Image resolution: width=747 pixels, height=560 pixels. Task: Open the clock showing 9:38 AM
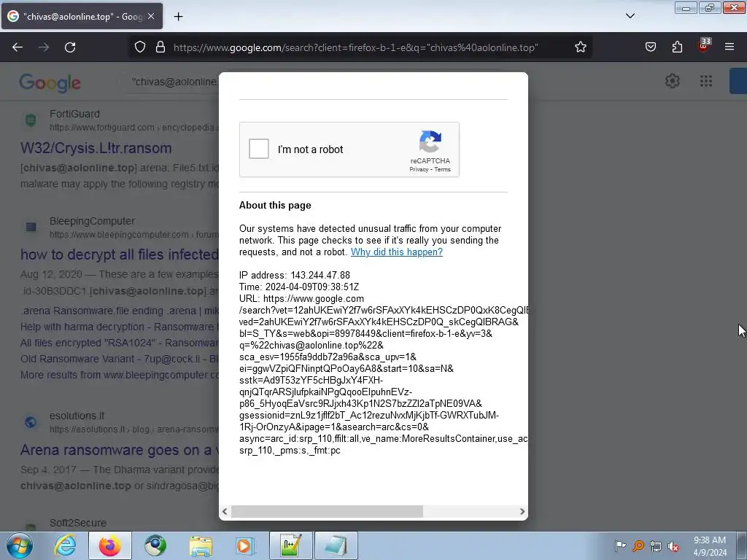tap(710, 545)
